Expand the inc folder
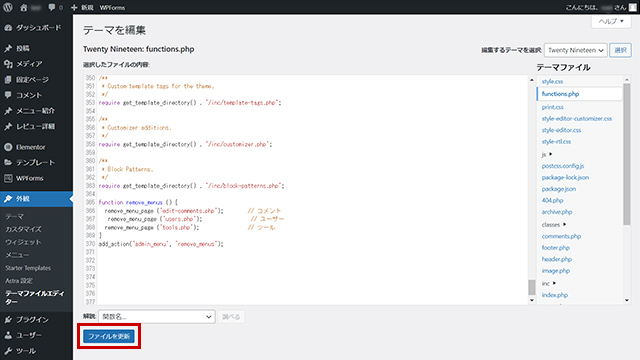The height and width of the screenshot is (360, 640). point(549,283)
